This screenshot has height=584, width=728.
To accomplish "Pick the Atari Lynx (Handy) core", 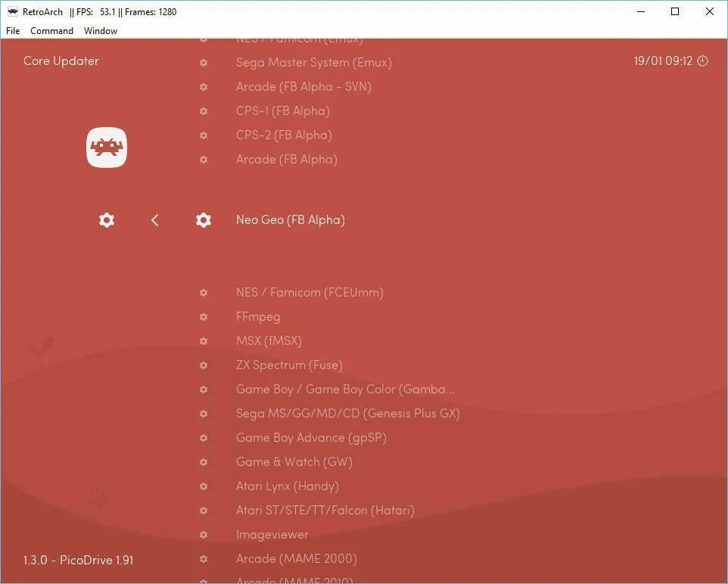I will 288,486.
